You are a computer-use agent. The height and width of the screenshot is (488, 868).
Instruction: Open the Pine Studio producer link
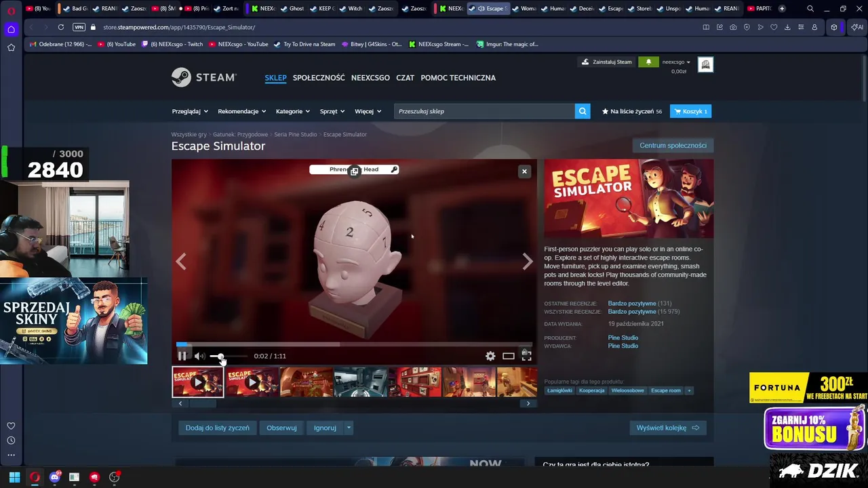point(623,338)
